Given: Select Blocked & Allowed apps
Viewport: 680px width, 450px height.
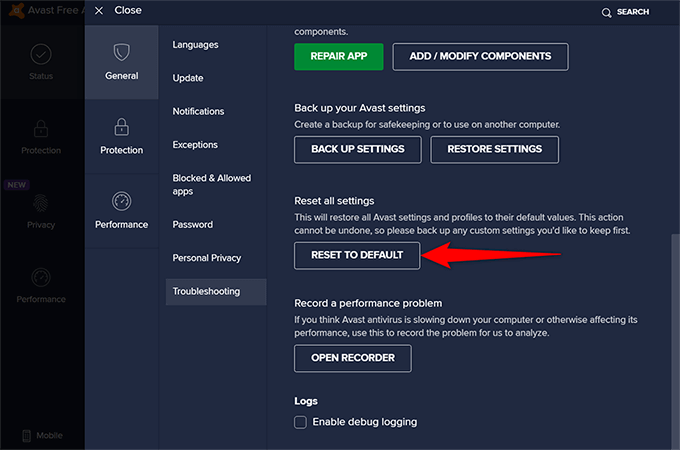Looking at the screenshot, I should point(211,184).
